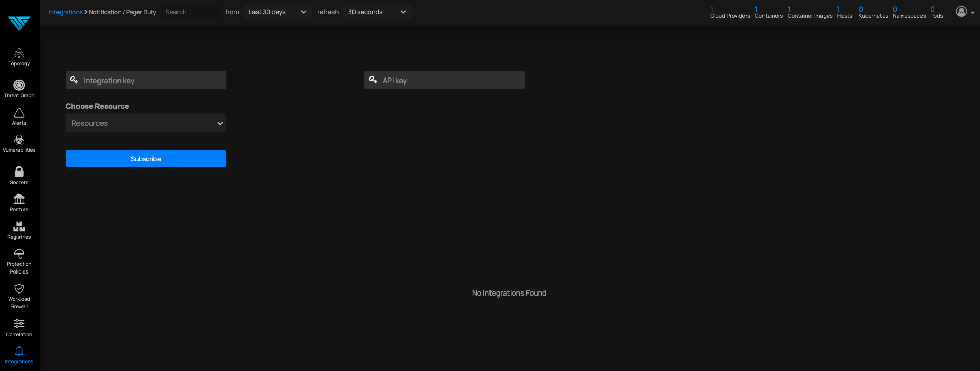Click the 'No Integrations Found' message
The height and width of the screenshot is (371, 980).
(509, 293)
